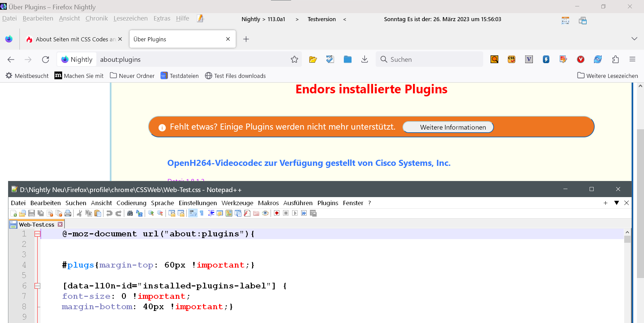Collapse the code fold at line 1

point(37,234)
